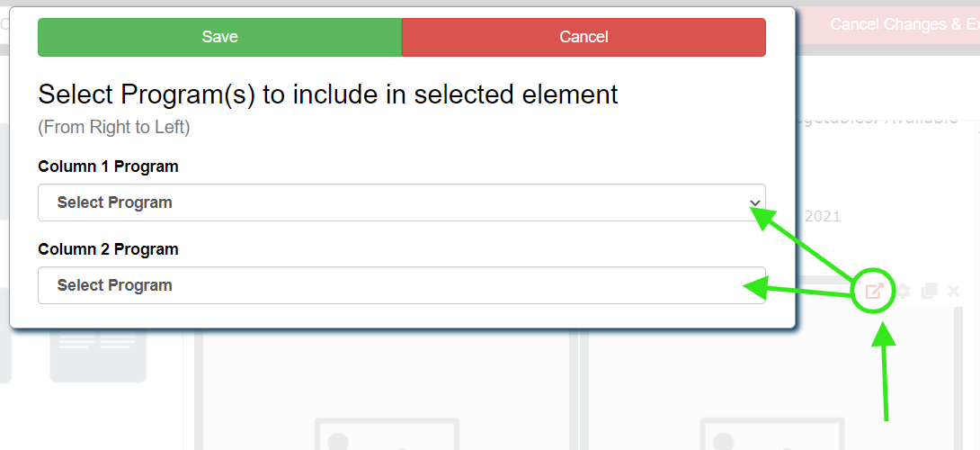Open the Column 2 Program dropdown
Viewport: 980px width, 450px height.
pos(401,285)
